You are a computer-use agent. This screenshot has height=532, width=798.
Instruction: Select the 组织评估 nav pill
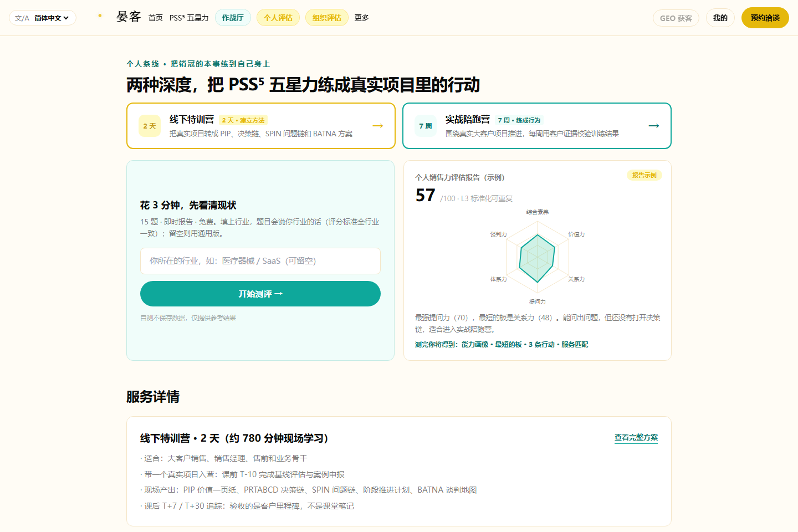pos(327,18)
